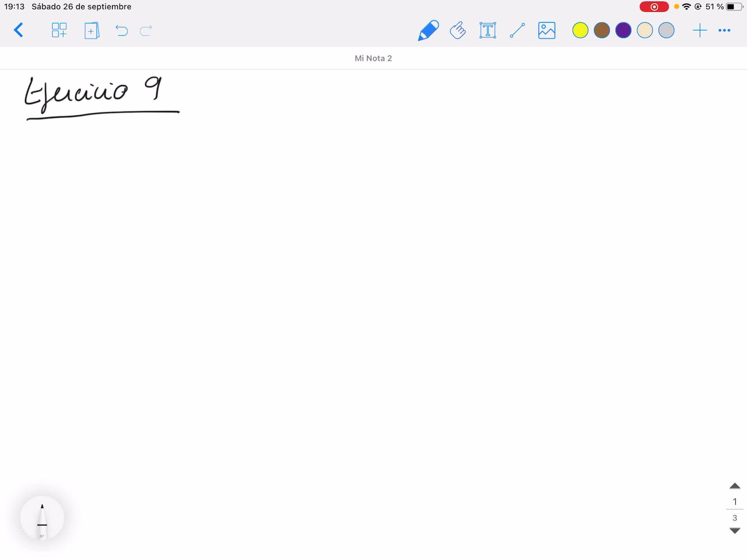
Task: Open the three-dot more options menu
Action: (x=724, y=30)
